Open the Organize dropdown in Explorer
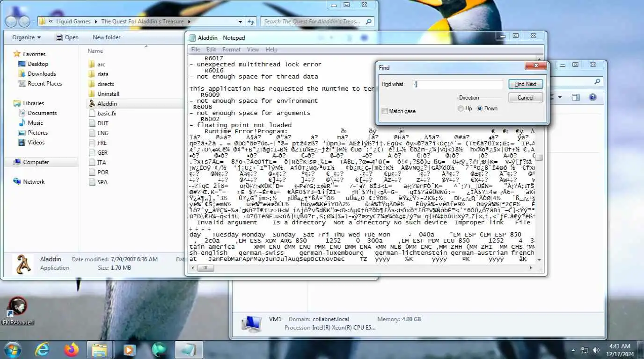 [x=26, y=37]
